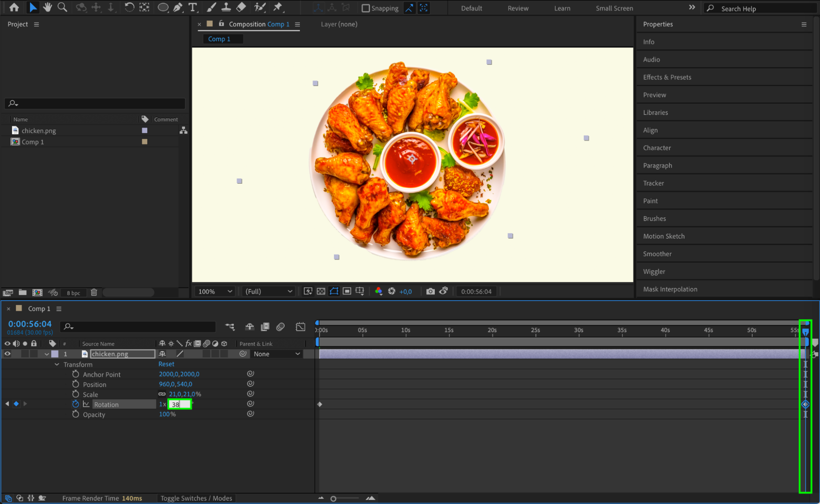The width and height of the screenshot is (820, 504).
Task: Select the Type tool
Action: [192, 7]
